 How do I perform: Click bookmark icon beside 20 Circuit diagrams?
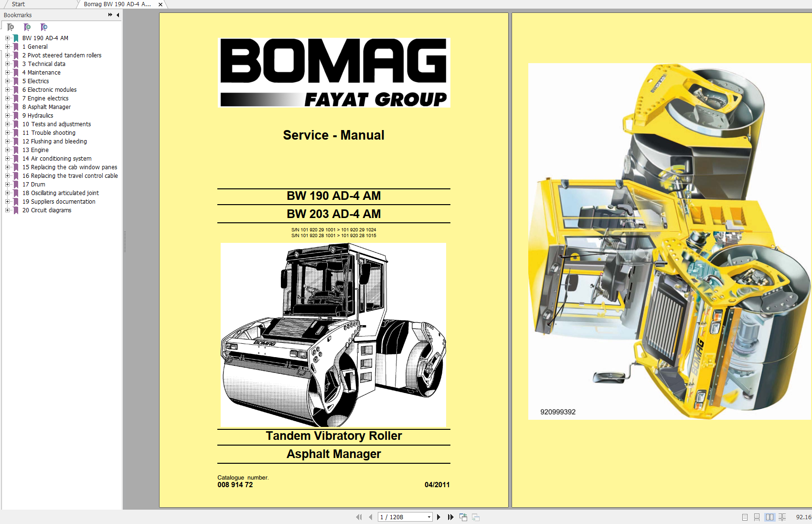click(16, 210)
